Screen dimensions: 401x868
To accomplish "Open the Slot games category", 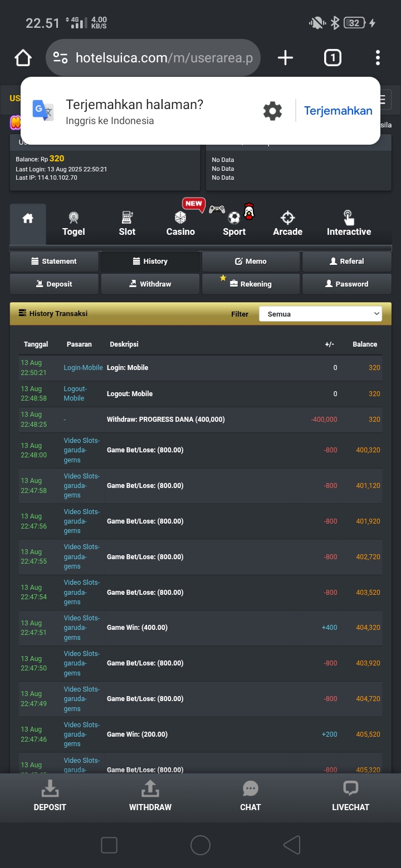I will [x=127, y=224].
